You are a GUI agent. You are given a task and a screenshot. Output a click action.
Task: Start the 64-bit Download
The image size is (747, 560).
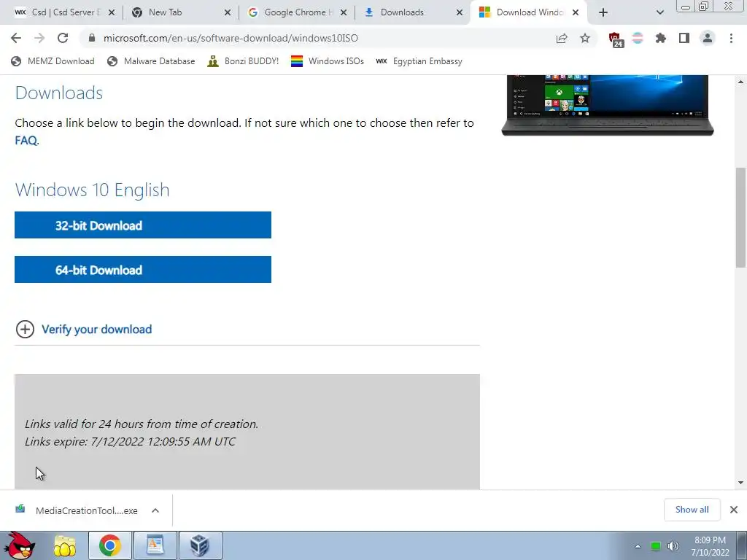(x=143, y=270)
